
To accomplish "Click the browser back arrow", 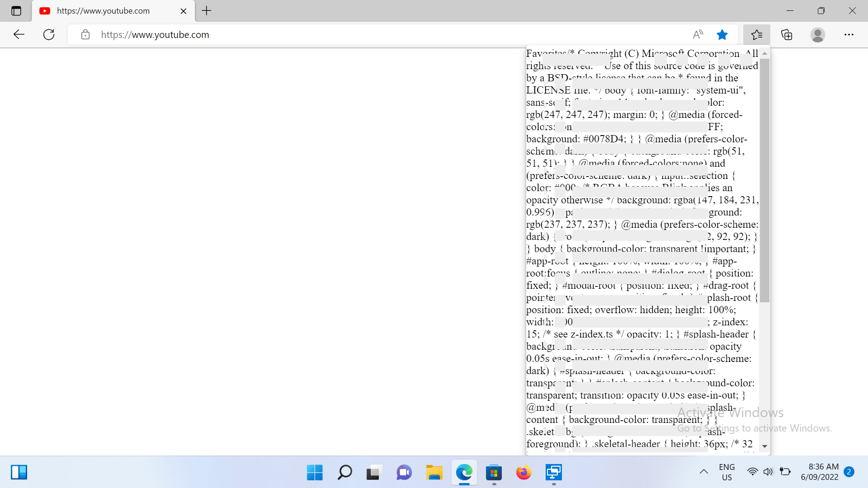I will tap(19, 34).
